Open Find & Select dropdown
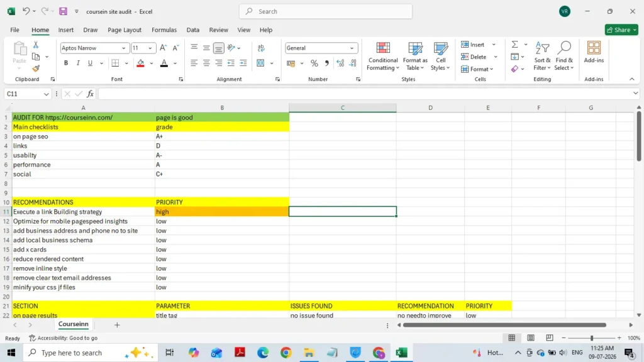 click(564, 56)
